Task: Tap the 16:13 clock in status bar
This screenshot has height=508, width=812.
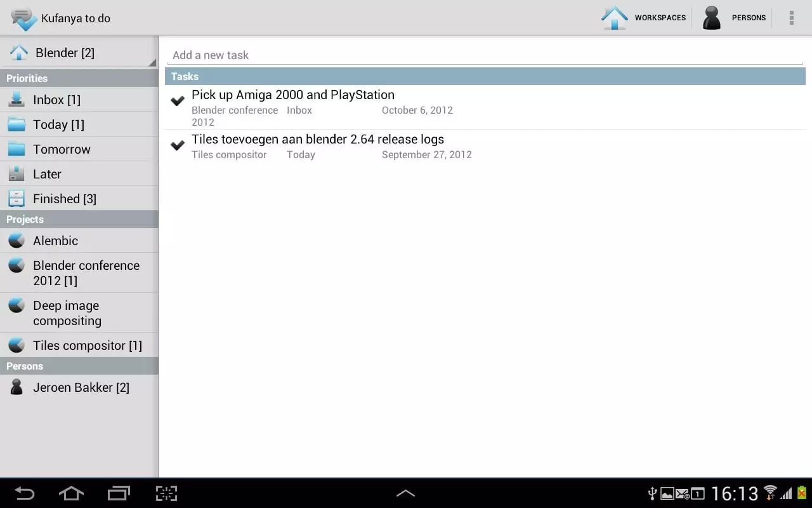Action: pos(735,493)
